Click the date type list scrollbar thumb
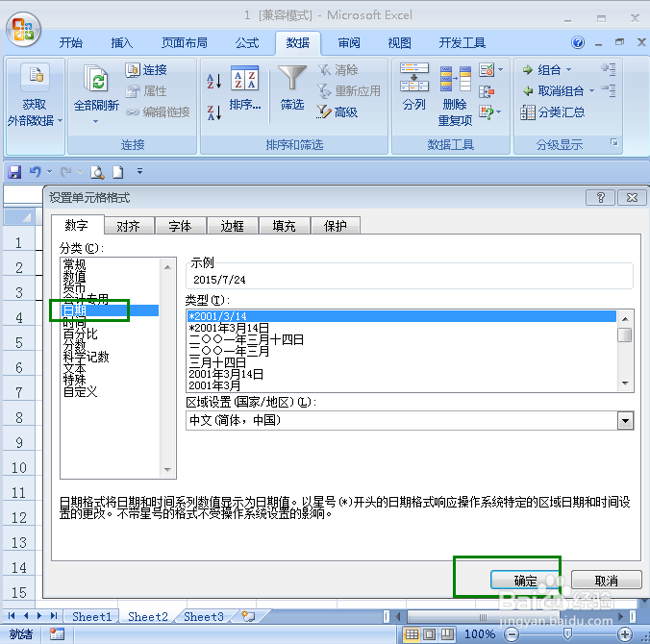This screenshot has width=650, height=644. coord(624,334)
